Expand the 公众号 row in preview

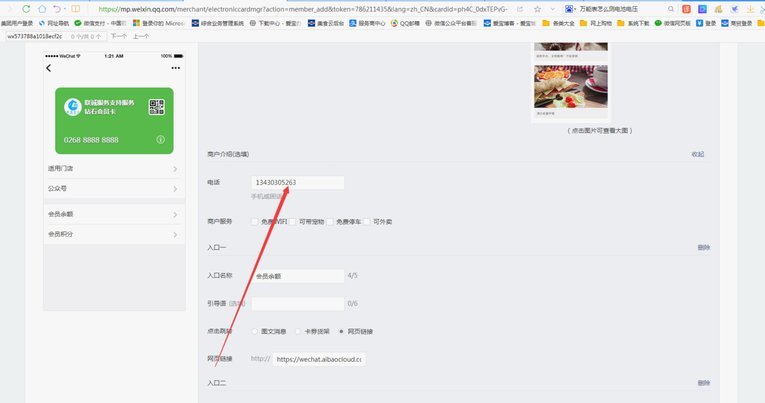(x=114, y=188)
